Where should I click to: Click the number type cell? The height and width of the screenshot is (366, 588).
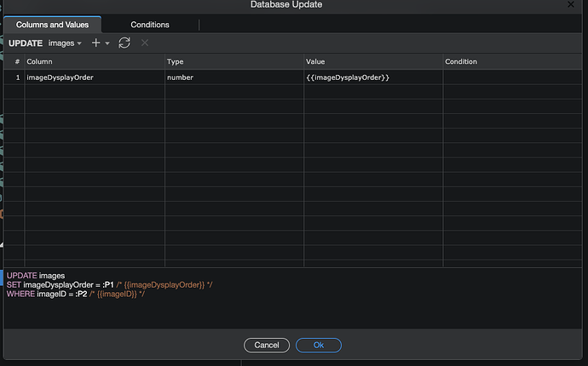[x=233, y=77]
